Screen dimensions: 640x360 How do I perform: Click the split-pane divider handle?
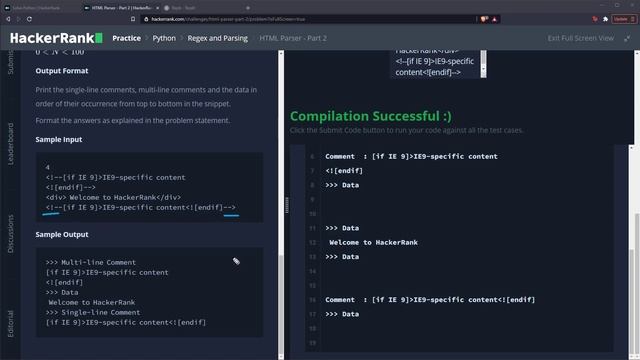click(x=287, y=205)
